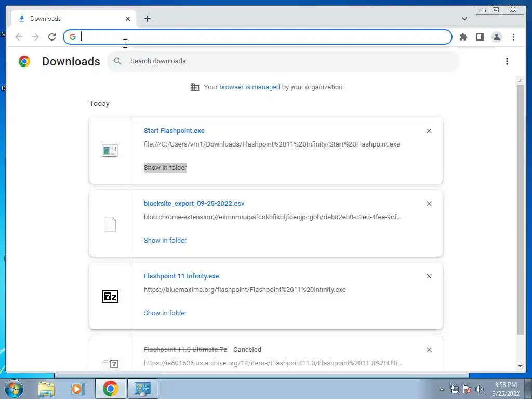Image resolution: width=532 pixels, height=399 pixels.
Task: Reload the Downloads page
Action: (52, 37)
